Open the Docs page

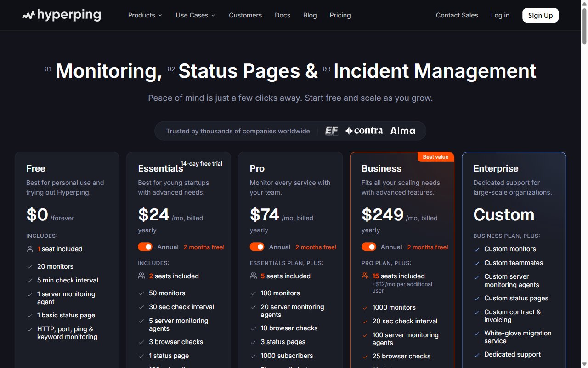tap(283, 15)
